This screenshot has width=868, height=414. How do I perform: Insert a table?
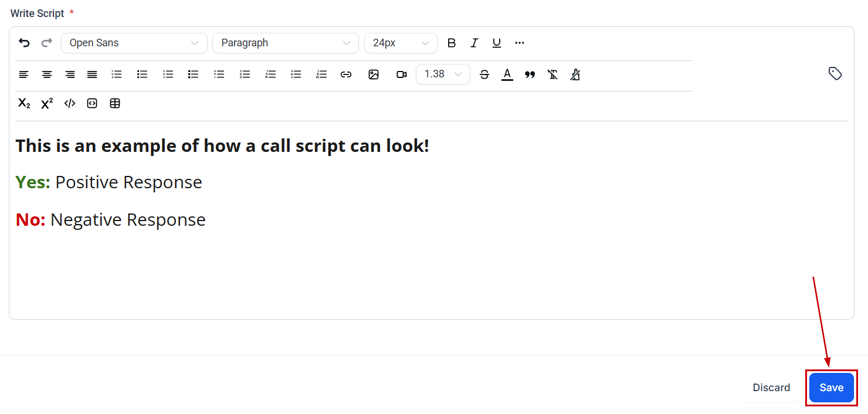pos(115,103)
